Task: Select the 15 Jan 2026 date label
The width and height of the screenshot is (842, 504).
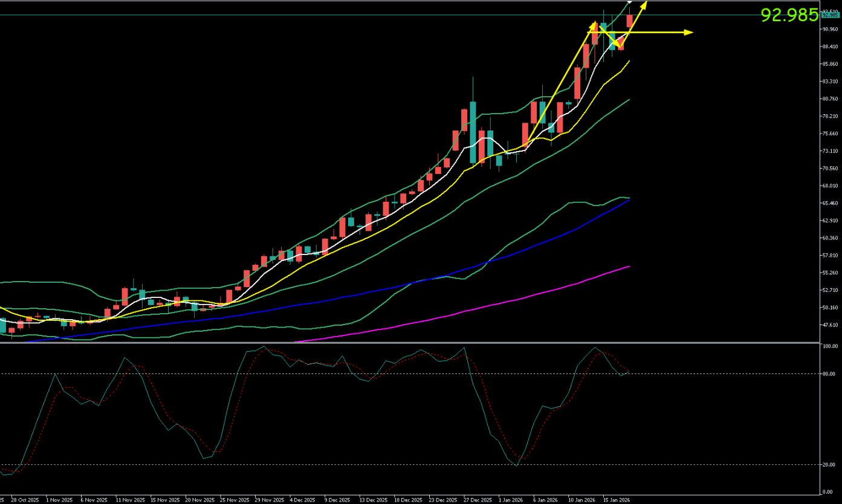Action: click(615, 500)
